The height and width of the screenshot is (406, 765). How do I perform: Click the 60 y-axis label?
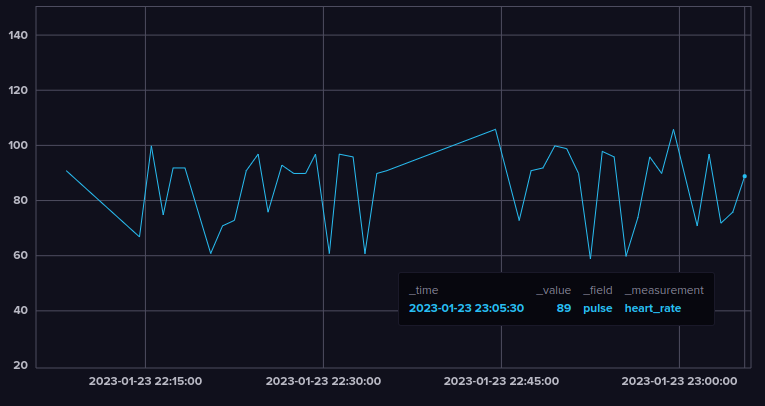coord(21,256)
